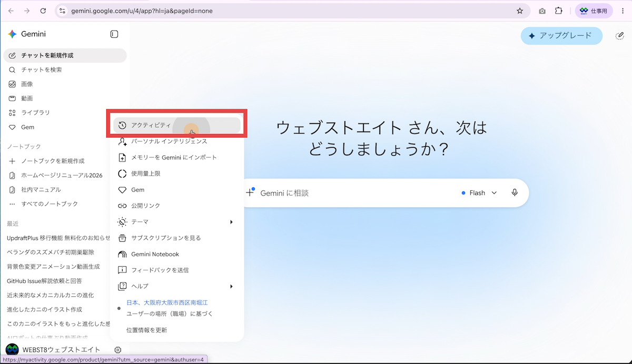Open location link 日本、大阪府大阪市西区南堀江
The height and width of the screenshot is (364, 632).
tap(167, 303)
